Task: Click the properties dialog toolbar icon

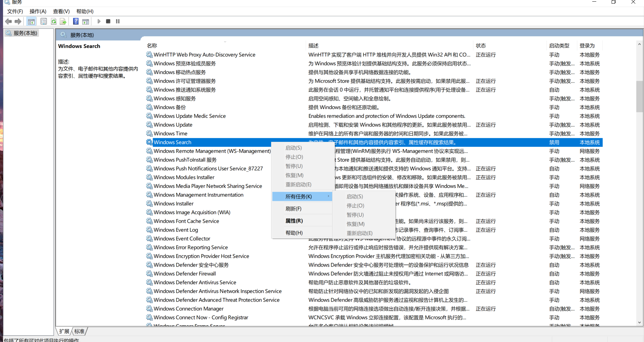Action: [44, 21]
